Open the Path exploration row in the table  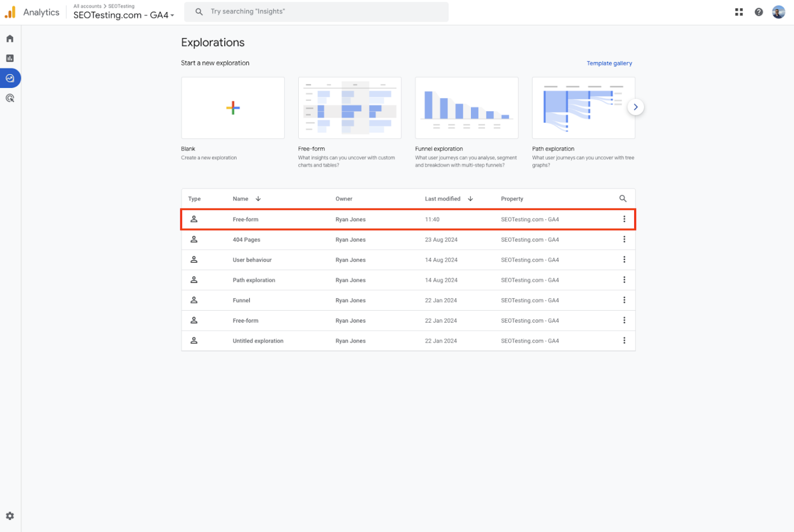coord(408,280)
